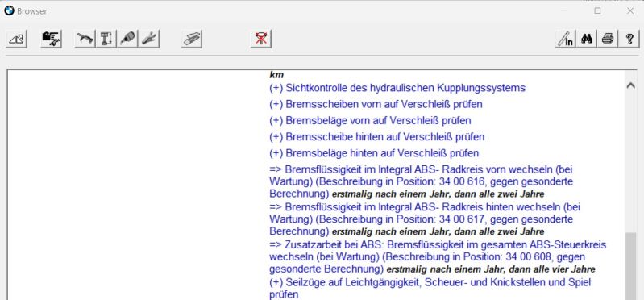644x300 pixels.
Task: Click the bold 'km' text at top
Action: pos(276,75)
